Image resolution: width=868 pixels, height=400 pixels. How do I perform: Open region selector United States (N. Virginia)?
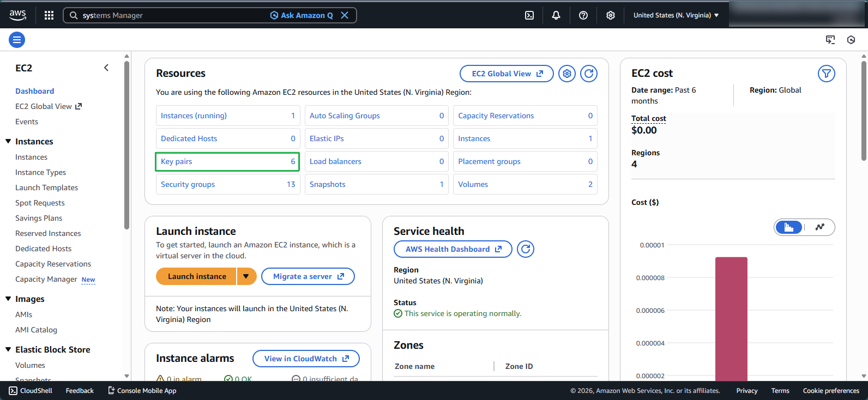coord(676,15)
